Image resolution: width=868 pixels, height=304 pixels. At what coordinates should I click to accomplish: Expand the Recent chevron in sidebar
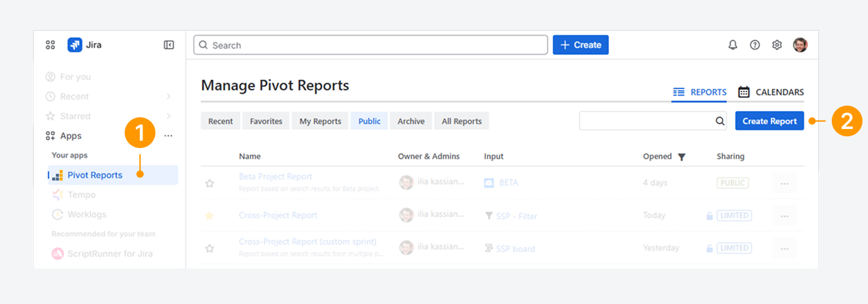(169, 96)
